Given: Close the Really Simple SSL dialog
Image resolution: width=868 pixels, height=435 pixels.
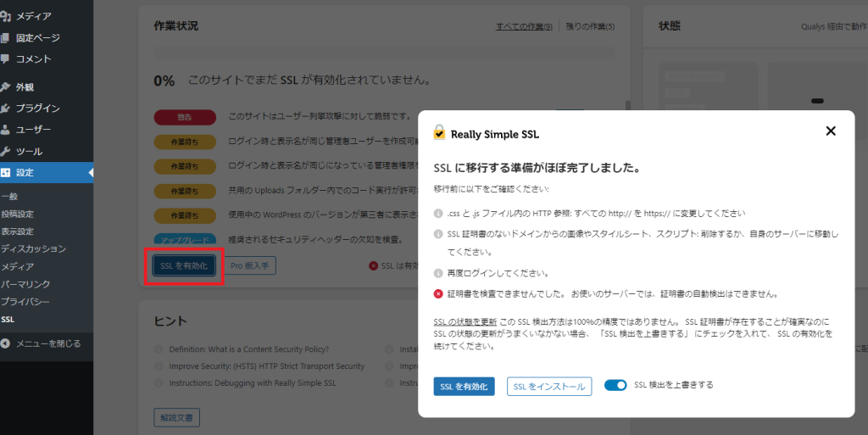Looking at the screenshot, I should (x=831, y=131).
